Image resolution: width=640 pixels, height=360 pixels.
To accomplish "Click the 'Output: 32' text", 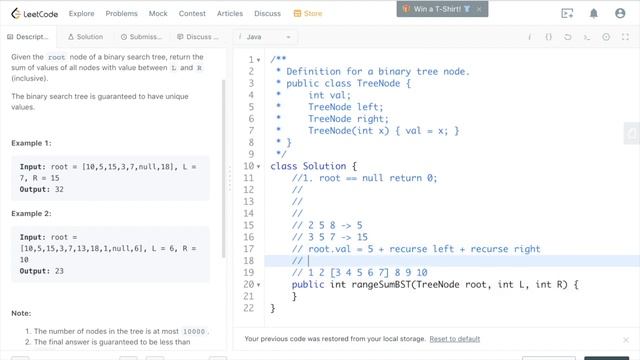I will pyautogui.click(x=42, y=189).
